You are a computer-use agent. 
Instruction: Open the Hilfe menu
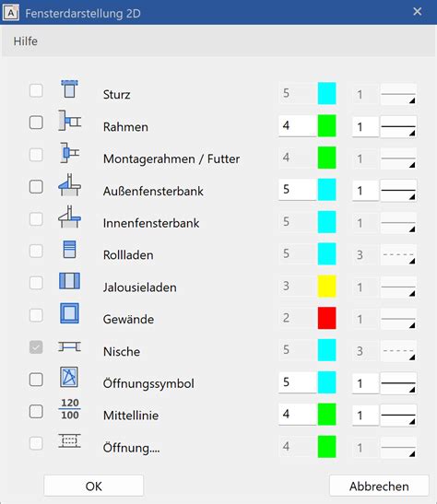tap(26, 41)
